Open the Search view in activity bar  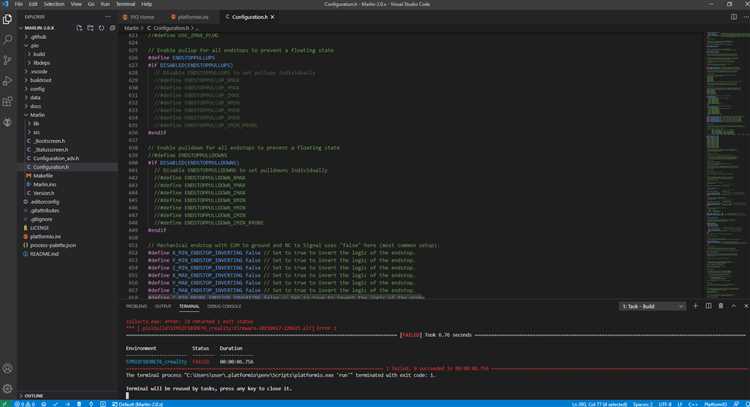8,40
